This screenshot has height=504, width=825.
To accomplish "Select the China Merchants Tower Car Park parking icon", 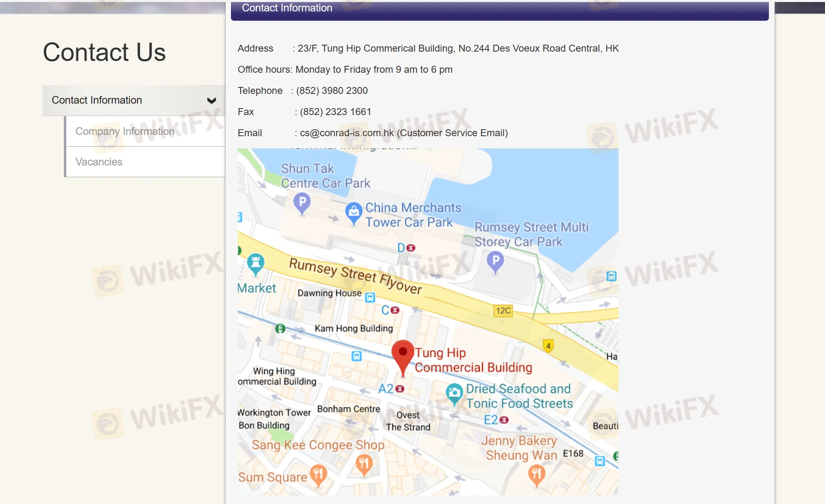I will click(x=354, y=212).
